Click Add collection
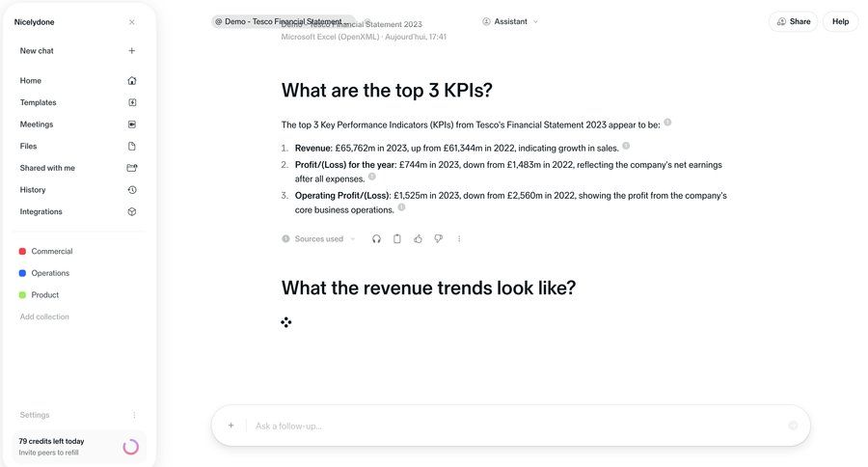 click(44, 316)
